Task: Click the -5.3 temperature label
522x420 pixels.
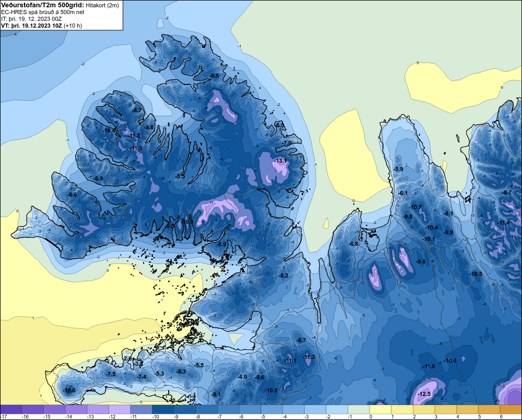Action: [x=160, y=374]
